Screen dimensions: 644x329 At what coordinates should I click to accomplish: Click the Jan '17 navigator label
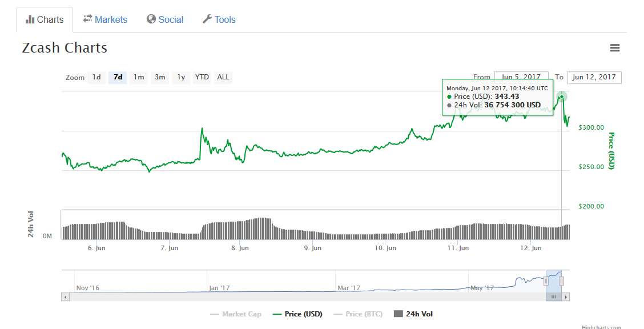coord(219,288)
